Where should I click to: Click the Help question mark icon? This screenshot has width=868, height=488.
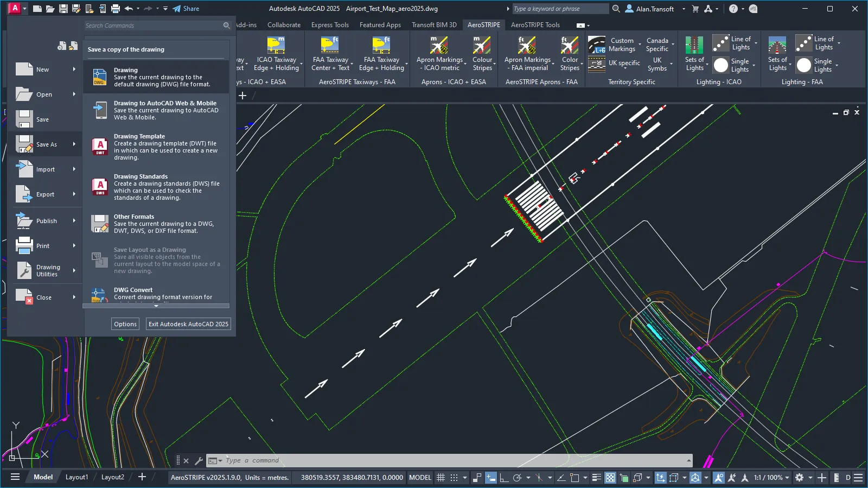[x=733, y=9]
